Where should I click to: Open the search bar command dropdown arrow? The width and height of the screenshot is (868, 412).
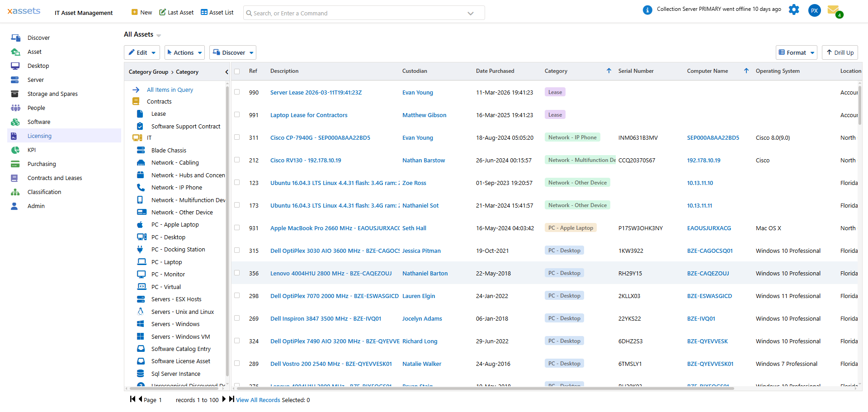pos(470,13)
